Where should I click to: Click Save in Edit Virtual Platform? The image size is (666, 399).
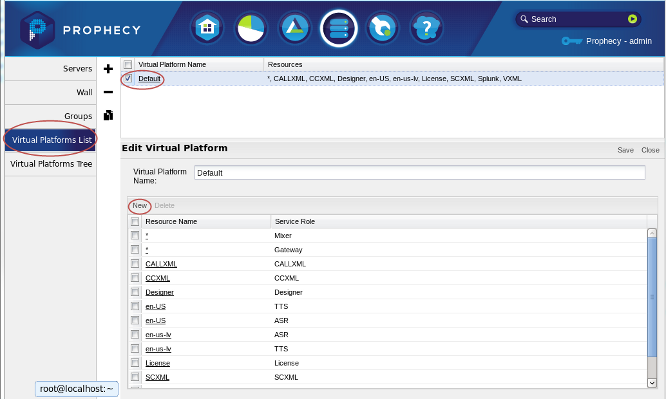[625, 150]
